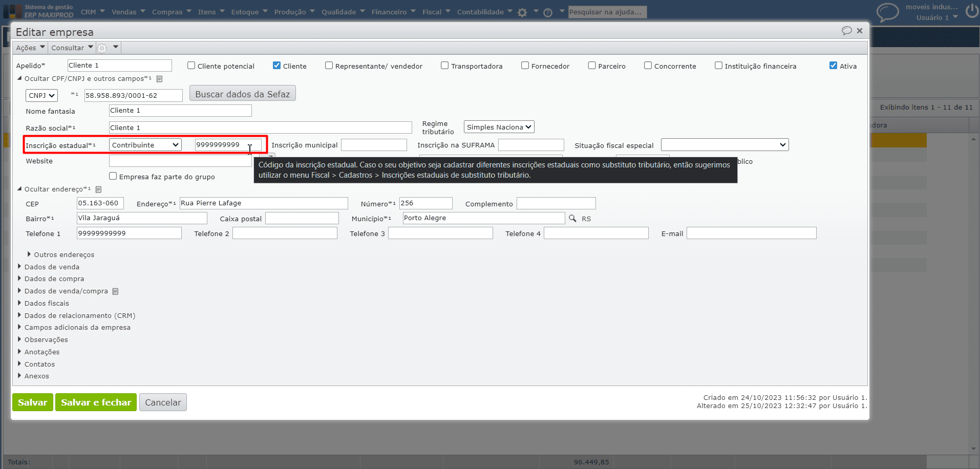
Task: Check Empresa faz parte do grupo
Action: [x=113, y=176]
